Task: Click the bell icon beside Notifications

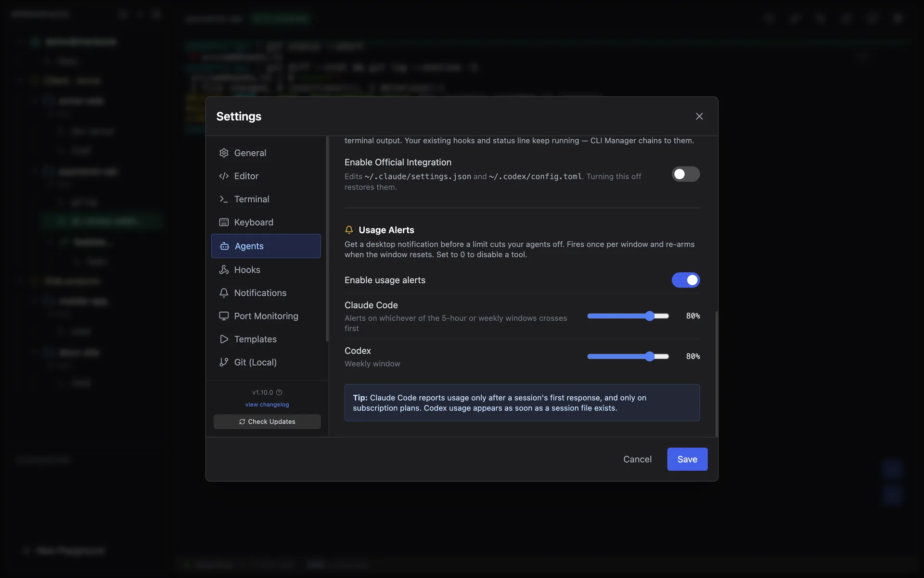Action: click(224, 293)
